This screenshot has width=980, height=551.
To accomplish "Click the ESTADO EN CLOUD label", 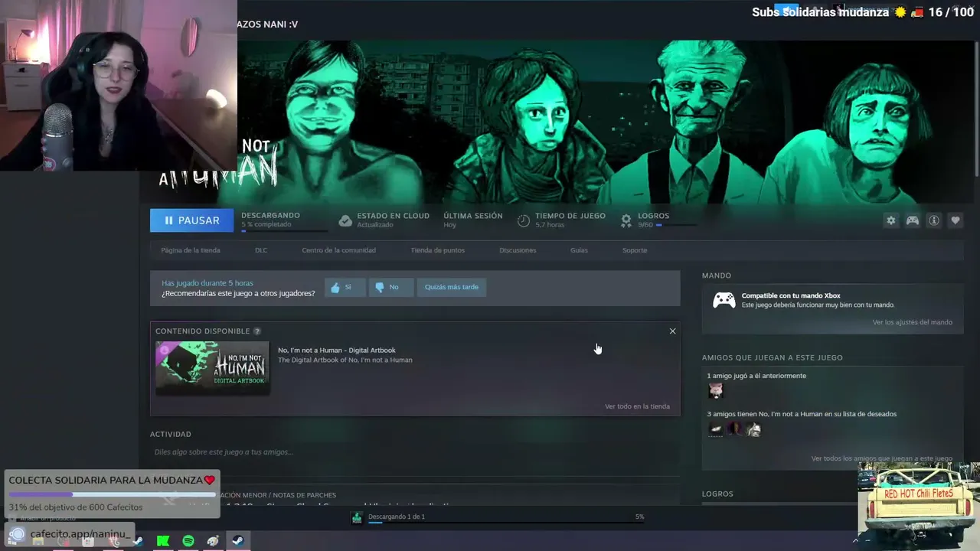I will (393, 216).
